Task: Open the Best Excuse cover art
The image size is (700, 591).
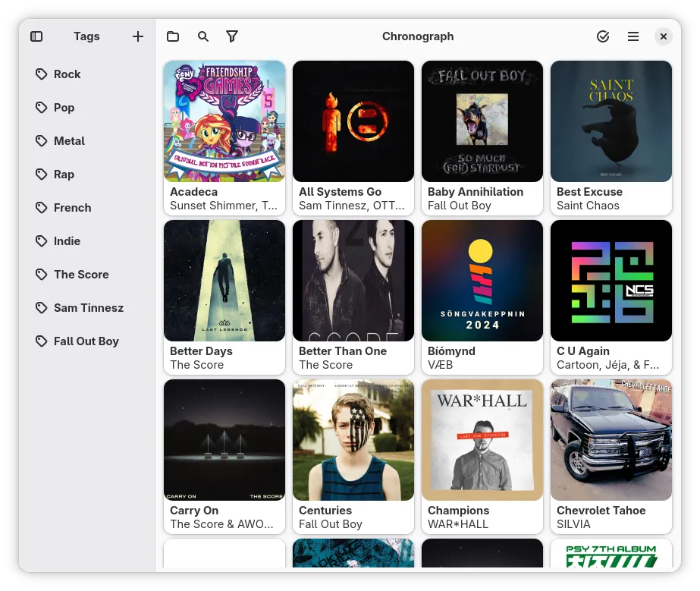Action: pyautogui.click(x=611, y=121)
